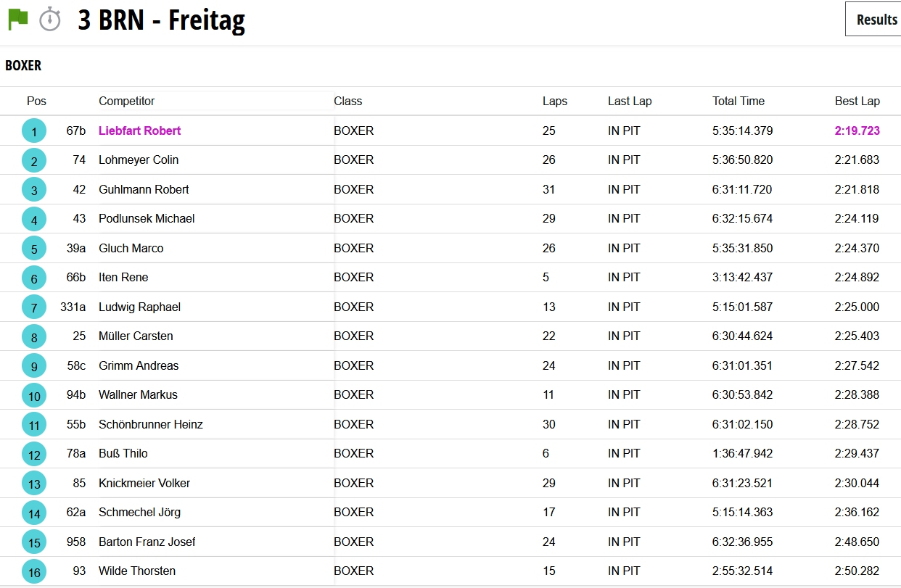Open the Results button

(x=876, y=20)
